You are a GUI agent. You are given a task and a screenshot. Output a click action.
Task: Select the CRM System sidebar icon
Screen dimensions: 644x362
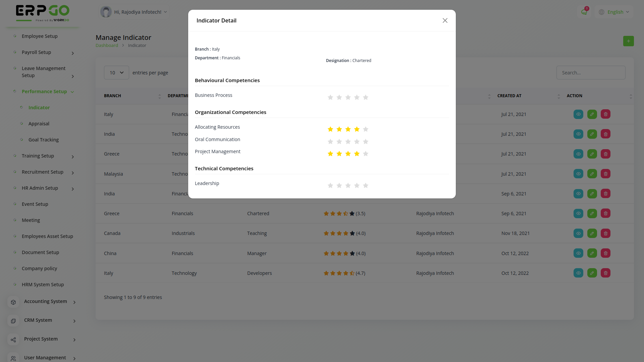(13, 321)
